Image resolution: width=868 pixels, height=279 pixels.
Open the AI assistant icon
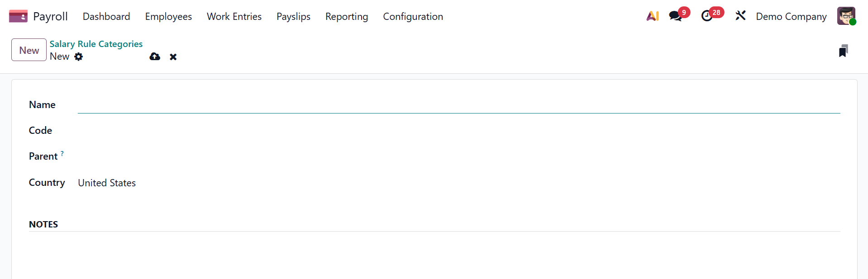click(x=652, y=16)
